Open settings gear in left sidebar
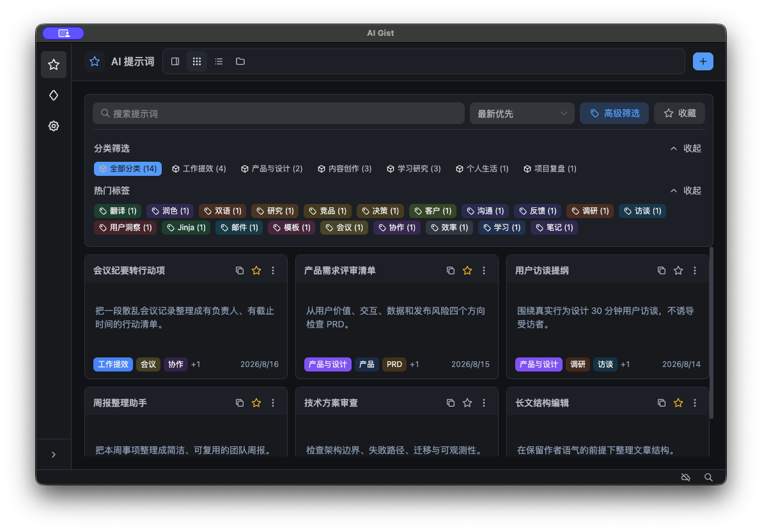The height and width of the screenshot is (532, 762). (x=54, y=126)
